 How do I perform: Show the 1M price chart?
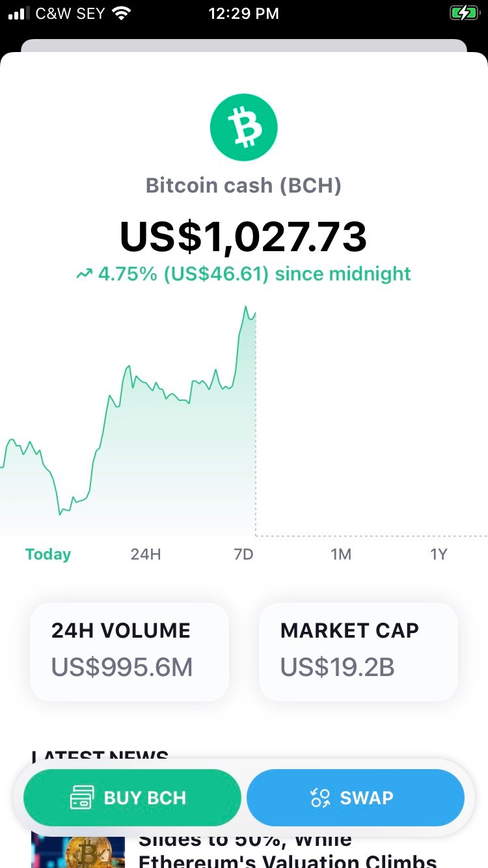341,554
